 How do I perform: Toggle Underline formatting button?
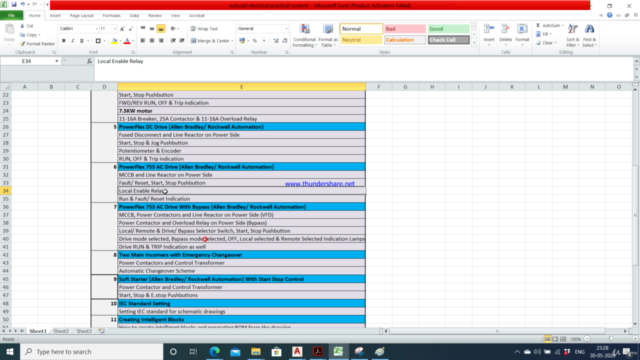pos(82,41)
